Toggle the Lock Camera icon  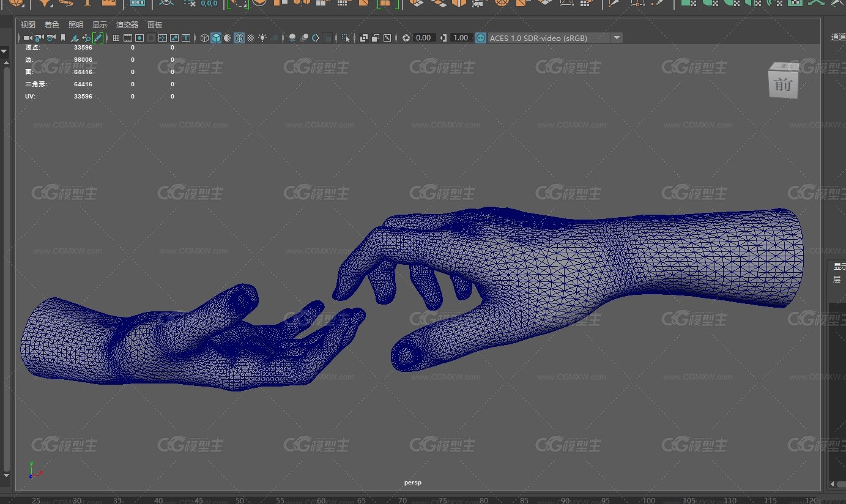click(x=39, y=38)
